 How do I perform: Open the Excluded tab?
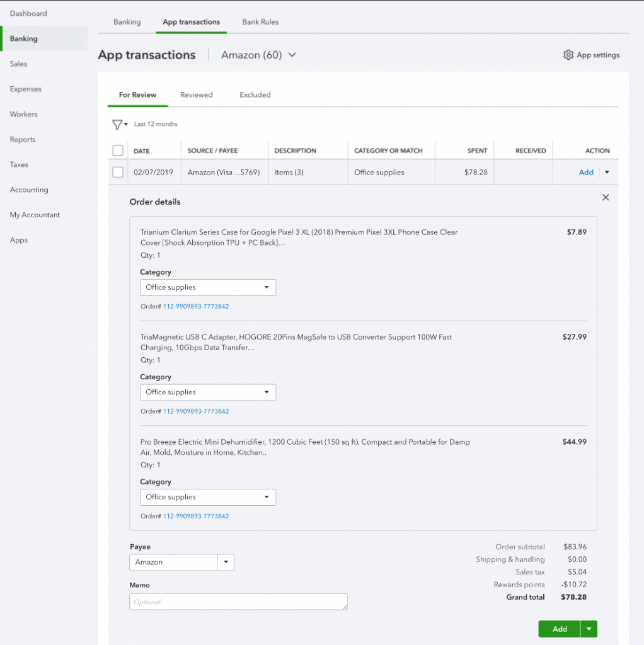click(255, 95)
